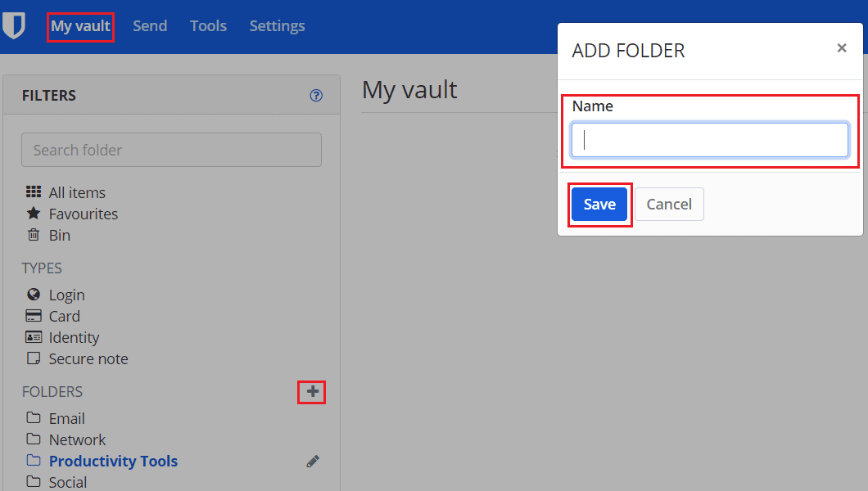Filter vault by Login type
Viewport: 868px width, 491px height.
pos(56,295)
